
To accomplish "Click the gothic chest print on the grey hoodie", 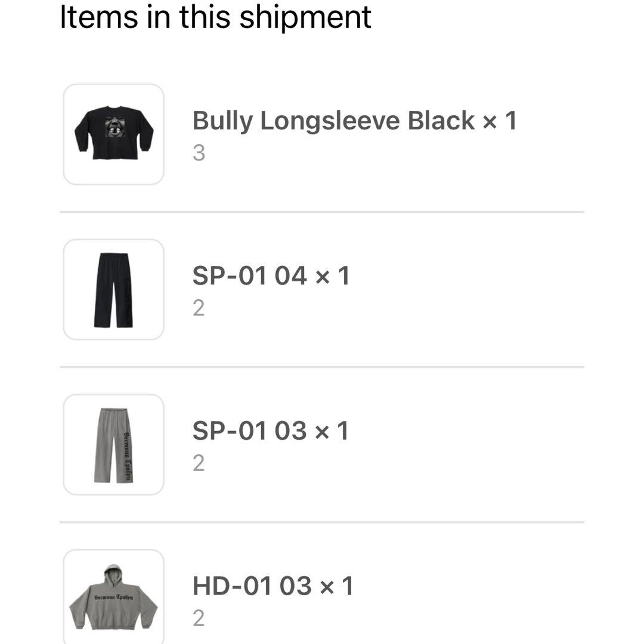I will (114, 597).
